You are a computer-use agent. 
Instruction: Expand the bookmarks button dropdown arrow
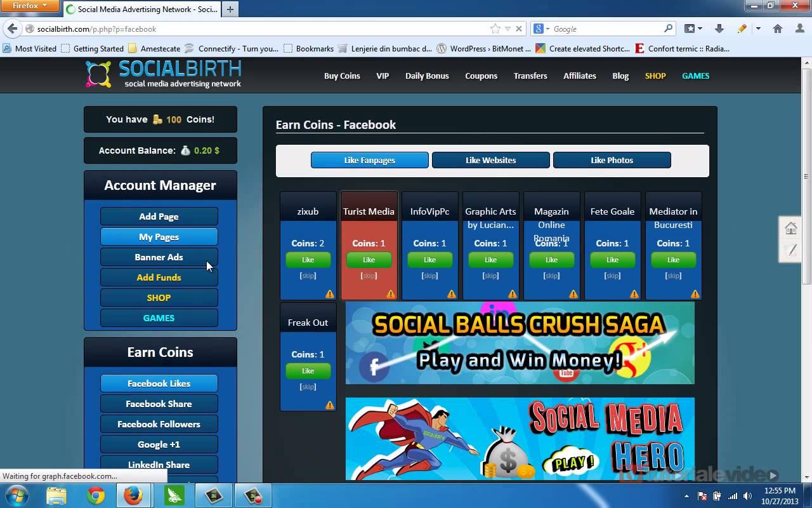point(700,29)
